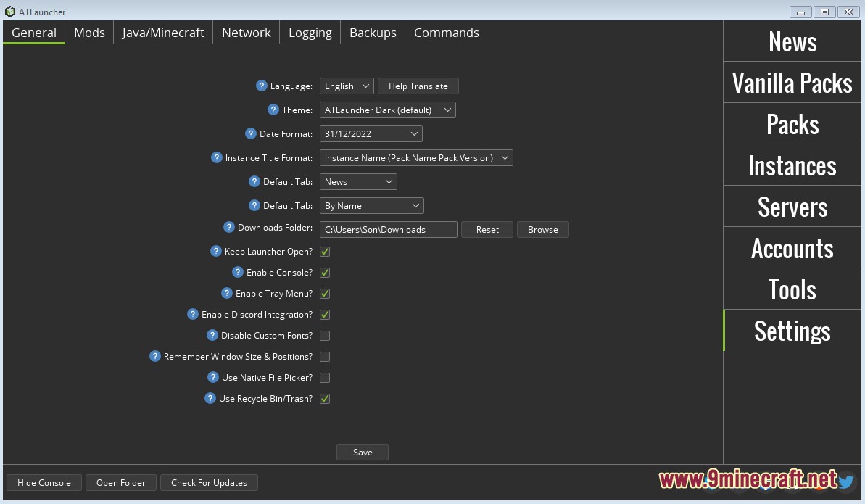
Task: Check the Disable Custom Fonts box
Action: click(x=325, y=336)
